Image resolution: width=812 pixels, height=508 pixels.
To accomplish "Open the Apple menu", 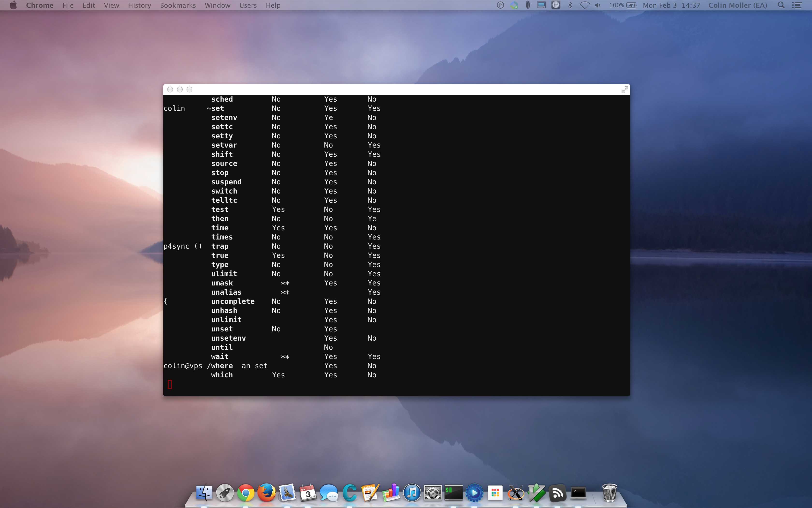I will 13,5.
